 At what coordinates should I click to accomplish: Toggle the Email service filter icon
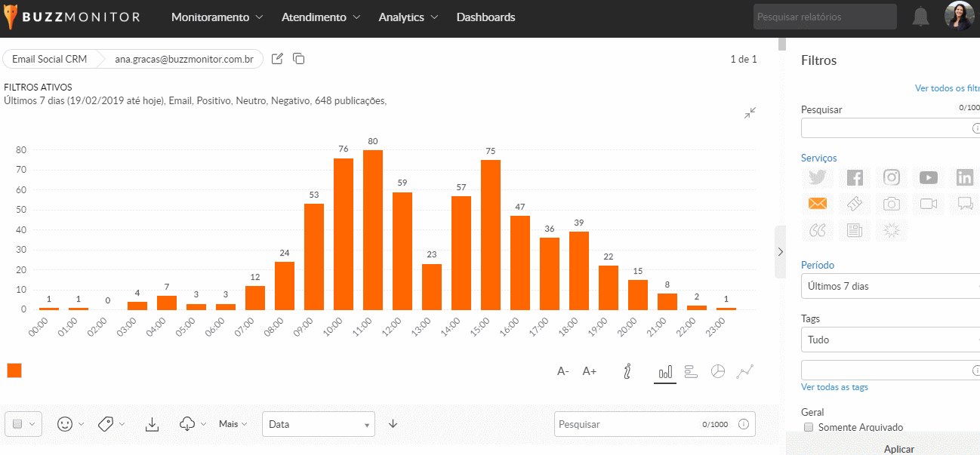817,204
